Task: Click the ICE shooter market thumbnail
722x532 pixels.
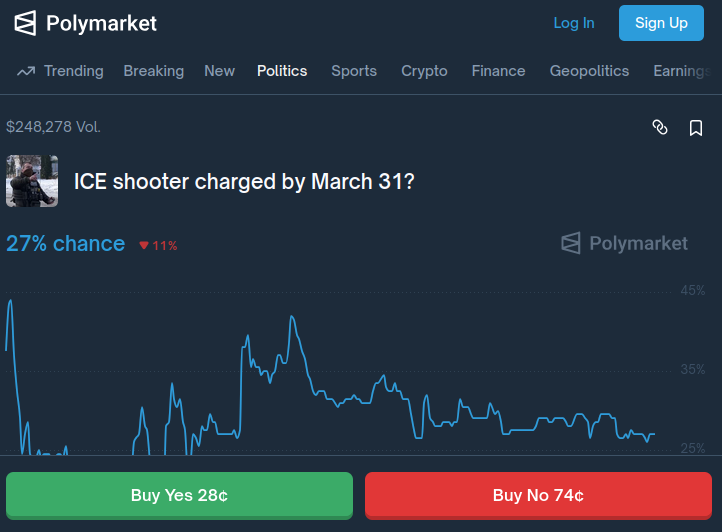Action: [32, 181]
